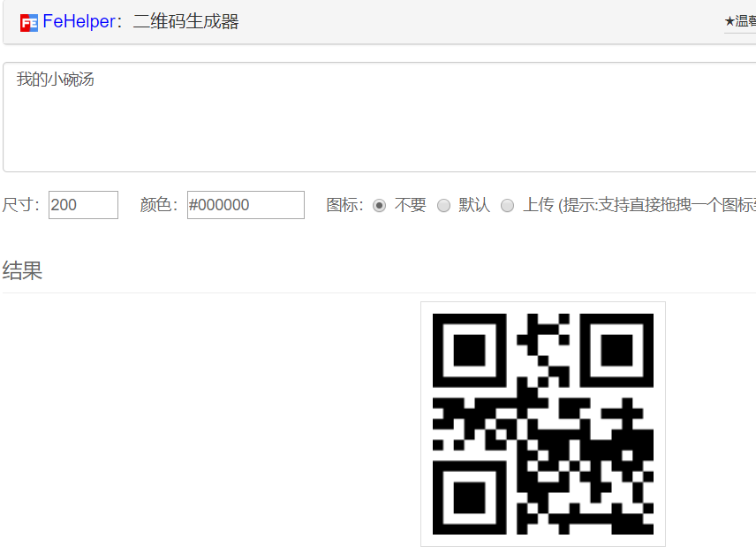The width and height of the screenshot is (756, 554).
Task: Click the text area containing 我的小碗汤
Action: tap(380, 117)
